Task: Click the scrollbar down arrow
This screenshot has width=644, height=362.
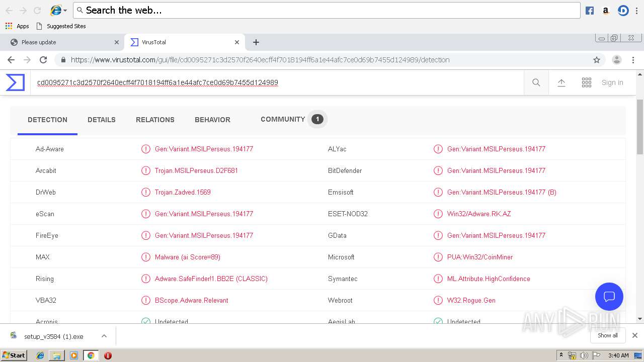Action: pos(640,319)
